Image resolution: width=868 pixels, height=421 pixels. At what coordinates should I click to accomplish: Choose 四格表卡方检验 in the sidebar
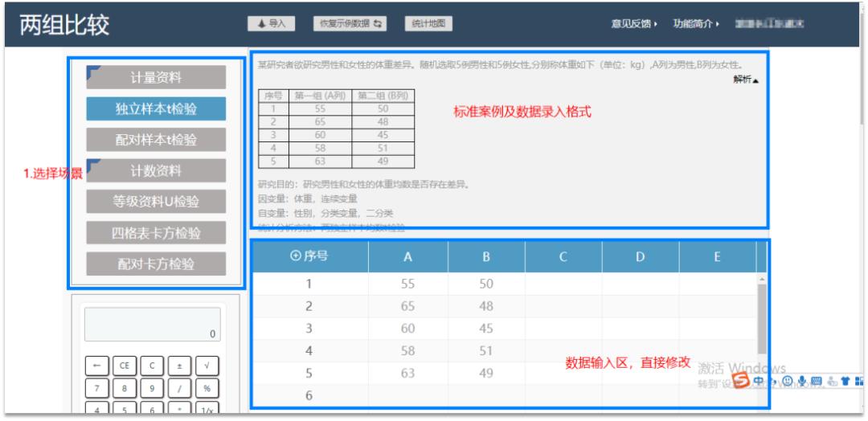point(156,233)
